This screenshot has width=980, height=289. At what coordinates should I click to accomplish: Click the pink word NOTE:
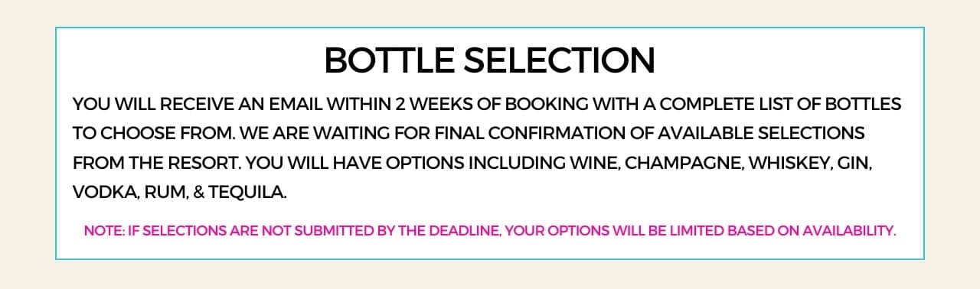click(100, 231)
